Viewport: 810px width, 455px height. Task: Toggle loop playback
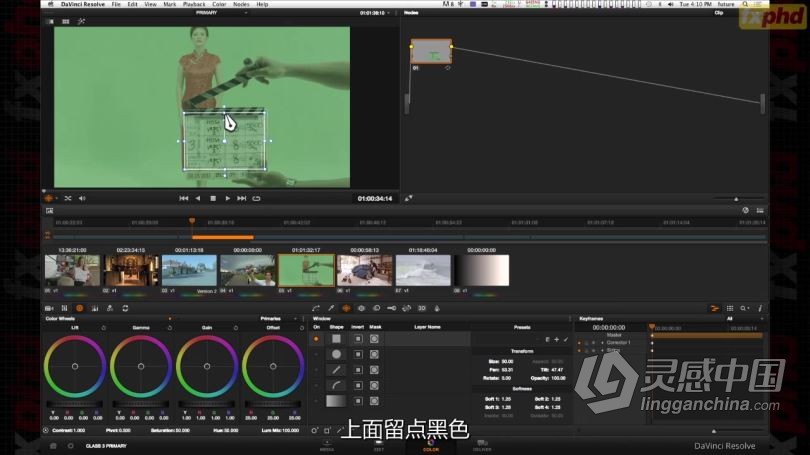[256, 198]
